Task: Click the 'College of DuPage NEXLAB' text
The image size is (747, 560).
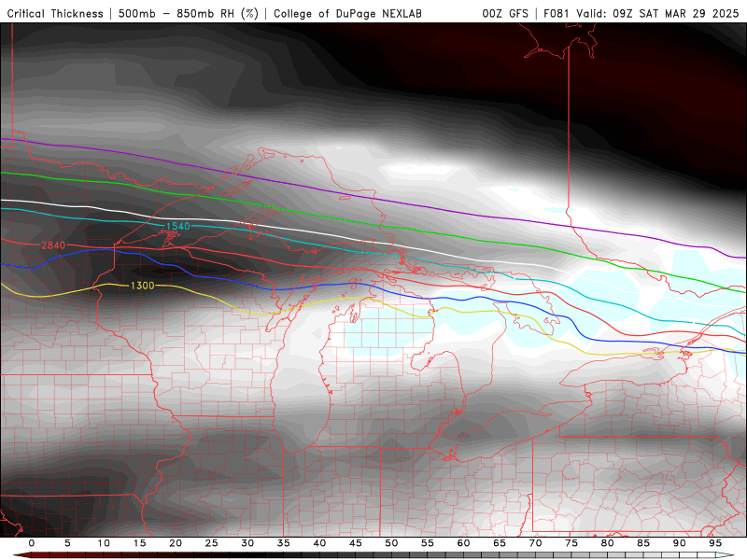Action: click(x=347, y=14)
